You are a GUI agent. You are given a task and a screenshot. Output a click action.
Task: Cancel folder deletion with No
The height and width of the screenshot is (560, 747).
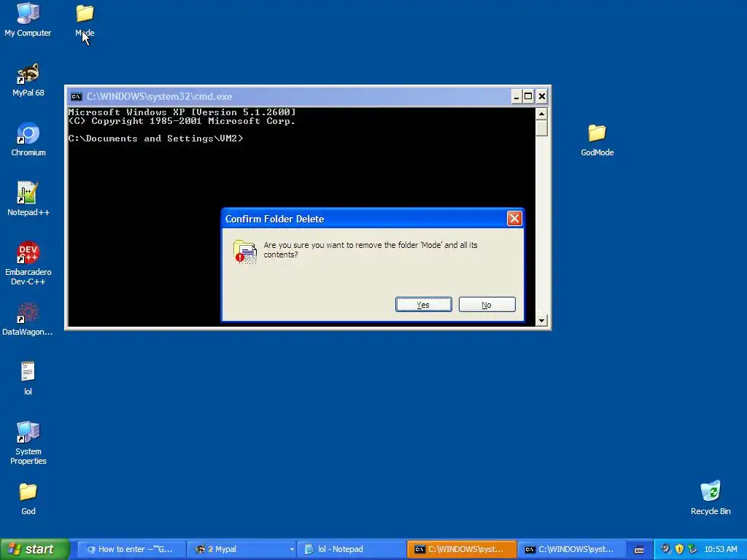tap(487, 305)
